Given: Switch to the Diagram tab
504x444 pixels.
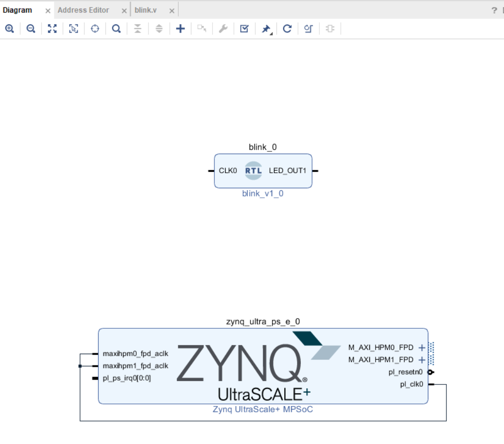Looking at the screenshot, I should 18,10.
